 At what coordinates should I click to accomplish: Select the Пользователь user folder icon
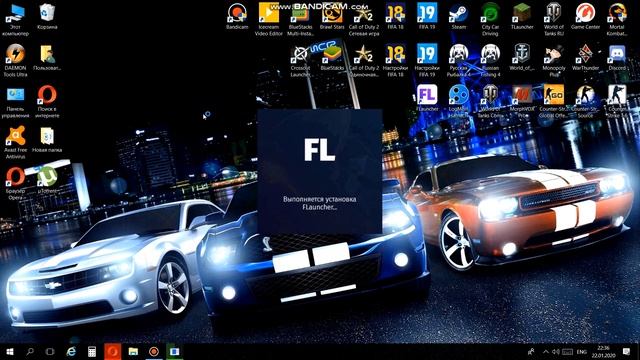tap(47, 58)
